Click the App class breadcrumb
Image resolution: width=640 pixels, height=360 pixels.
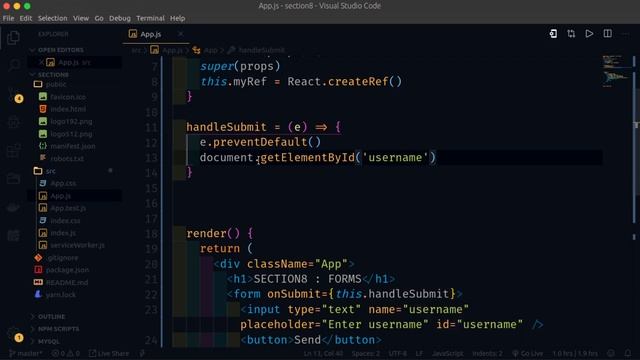(x=205, y=50)
